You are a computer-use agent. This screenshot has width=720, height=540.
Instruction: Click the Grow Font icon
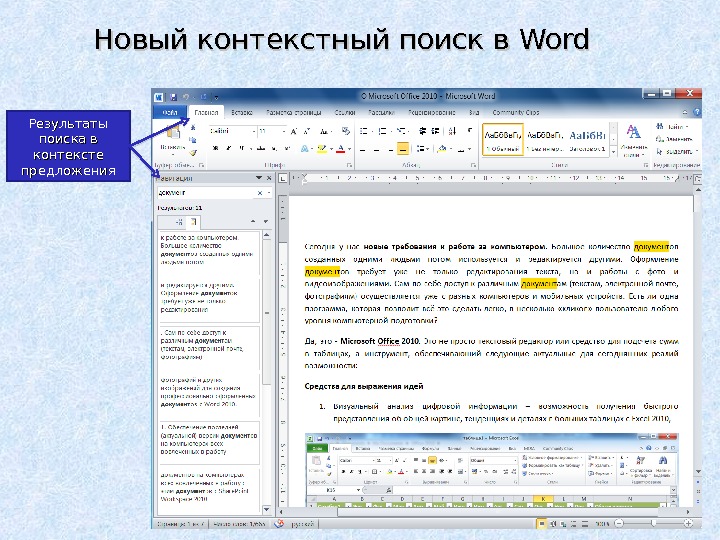point(294,131)
